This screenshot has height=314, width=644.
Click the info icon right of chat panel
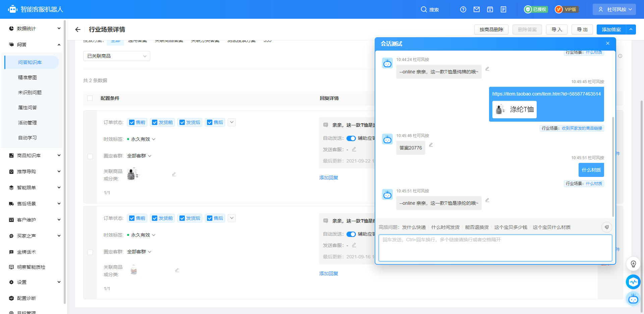[620, 56]
